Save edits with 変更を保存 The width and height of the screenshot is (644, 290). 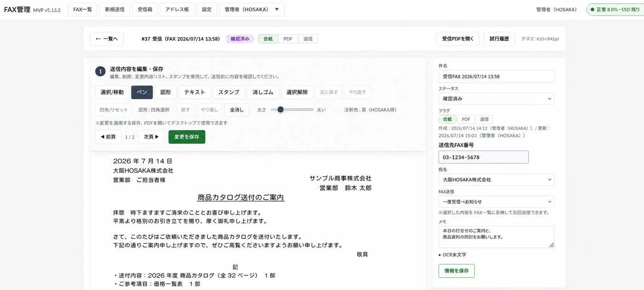[187, 137]
